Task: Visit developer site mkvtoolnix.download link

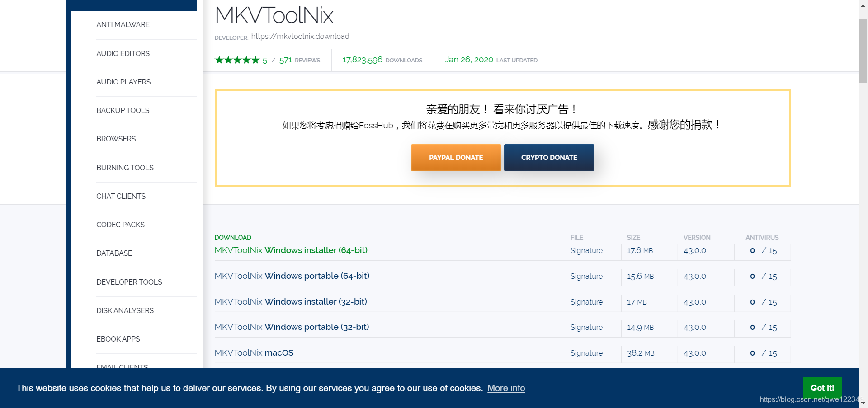Action: [300, 36]
